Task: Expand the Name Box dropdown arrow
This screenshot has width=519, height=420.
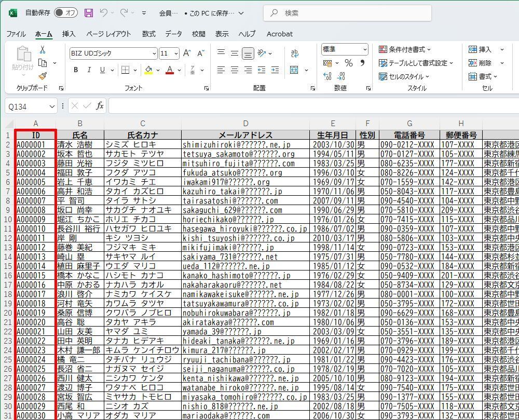Action: (x=51, y=106)
